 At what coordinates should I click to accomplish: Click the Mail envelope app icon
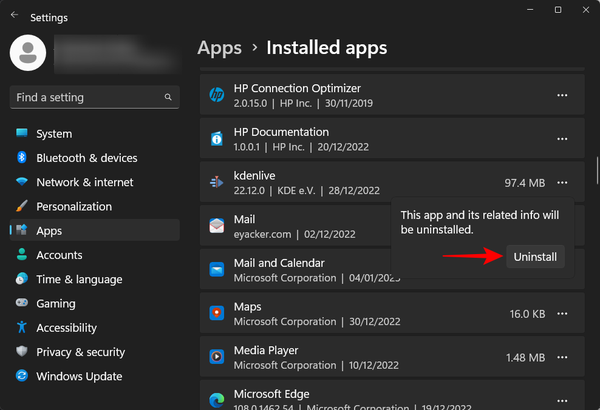click(x=217, y=226)
